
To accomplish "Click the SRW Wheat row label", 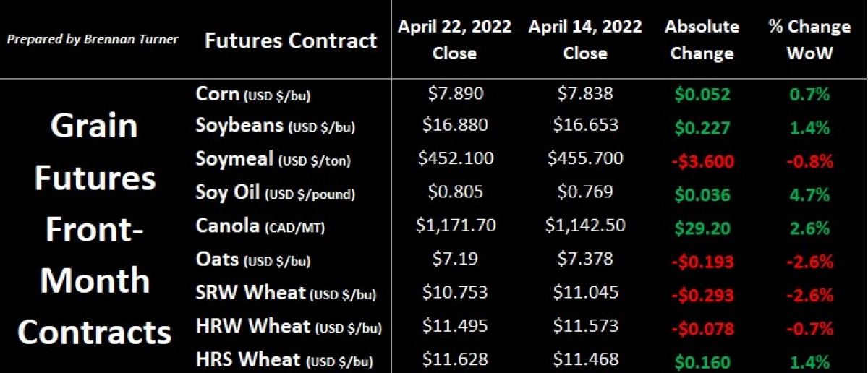I will pos(286,293).
